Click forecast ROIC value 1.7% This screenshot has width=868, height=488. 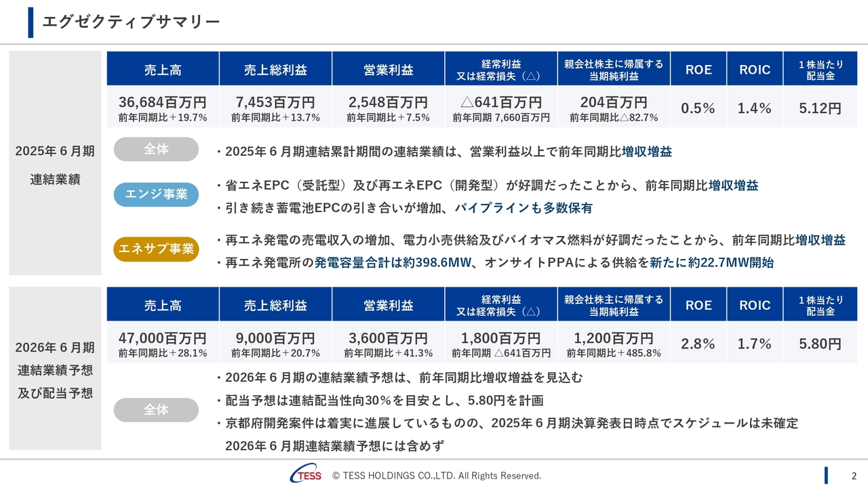point(755,344)
